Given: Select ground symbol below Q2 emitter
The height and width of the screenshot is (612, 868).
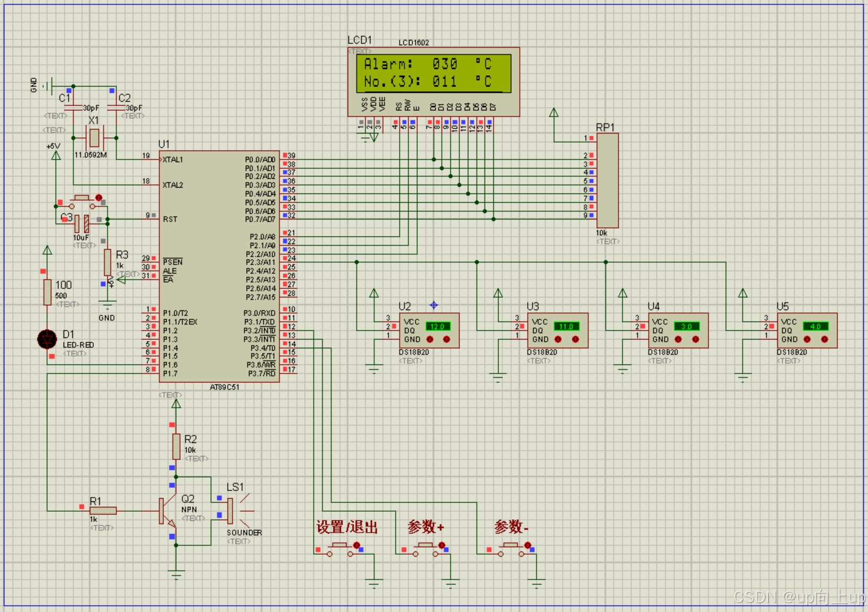Looking at the screenshot, I should pyautogui.click(x=176, y=574).
